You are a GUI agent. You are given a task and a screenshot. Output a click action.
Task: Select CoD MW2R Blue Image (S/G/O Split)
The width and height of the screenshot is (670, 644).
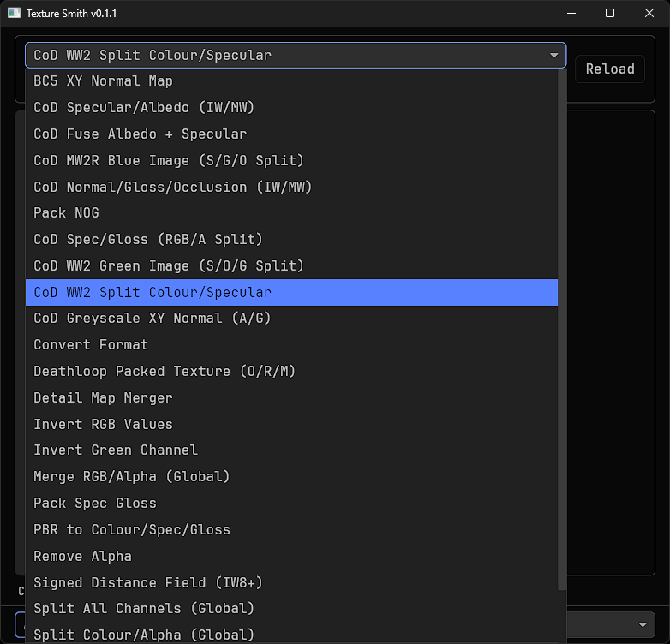click(x=291, y=161)
